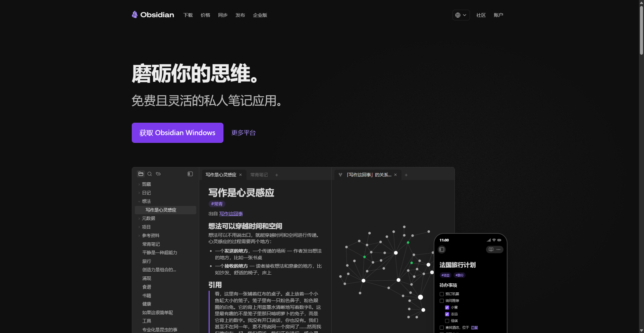Expand the 项目 folder
The height and width of the screenshot is (333, 644).
(146, 227)
